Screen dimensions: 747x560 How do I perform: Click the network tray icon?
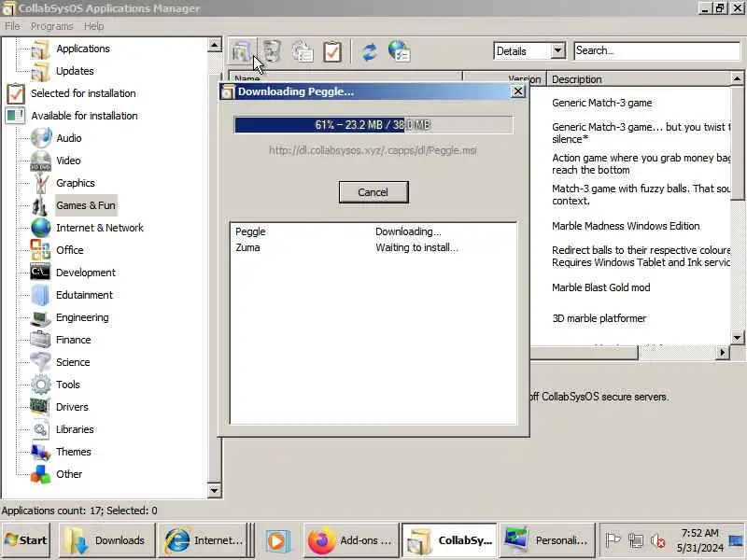coord(636,540)
